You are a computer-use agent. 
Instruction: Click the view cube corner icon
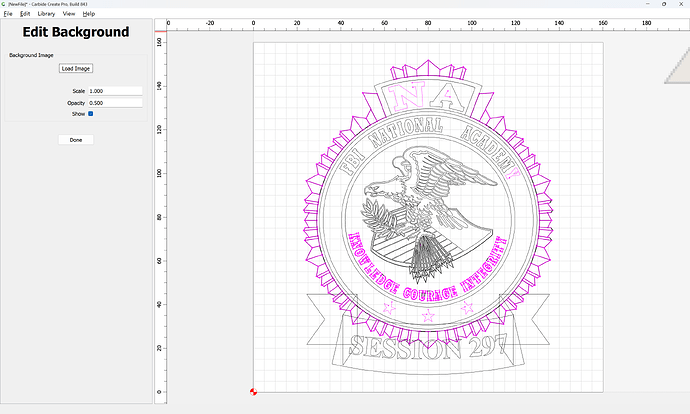678,66
